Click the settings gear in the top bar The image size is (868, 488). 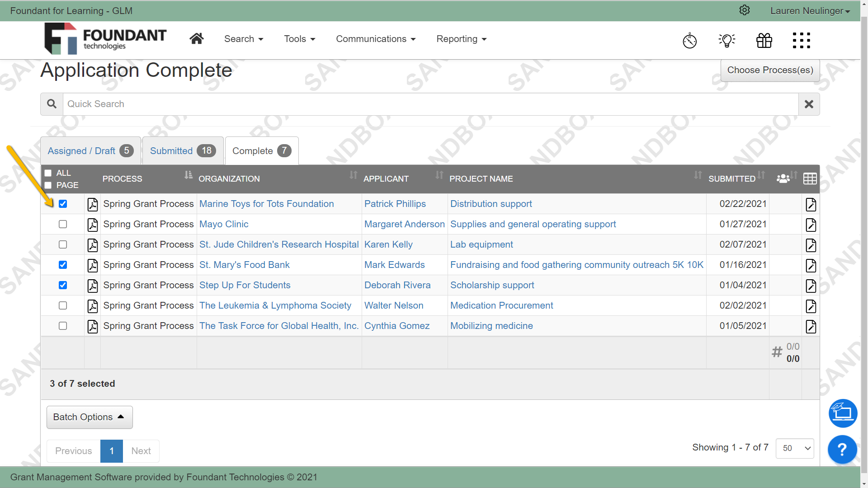(x=745, y=10)
